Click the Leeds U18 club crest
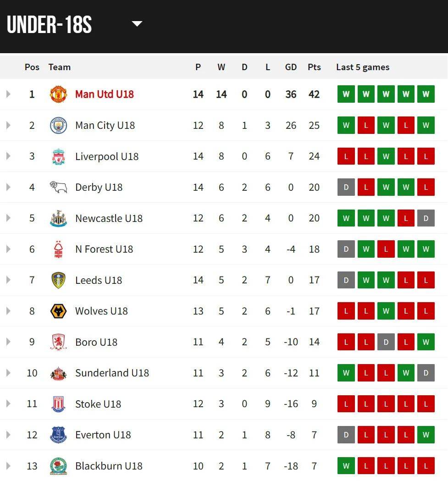The image size is (448, 481). (58, 280)
